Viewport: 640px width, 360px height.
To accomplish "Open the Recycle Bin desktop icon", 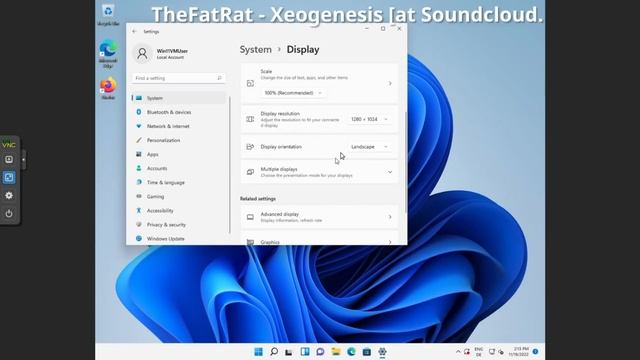I will coord(108,15).
